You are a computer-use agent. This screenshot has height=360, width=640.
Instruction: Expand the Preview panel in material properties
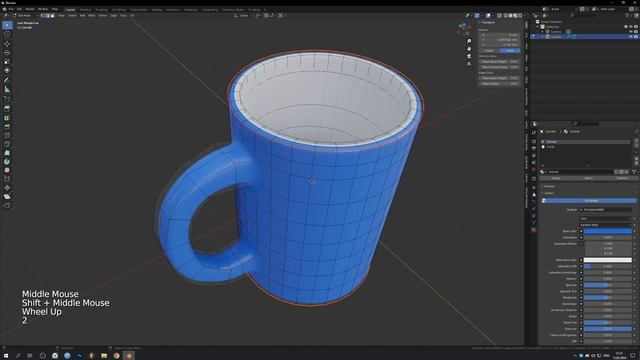(x=549, y=187)
